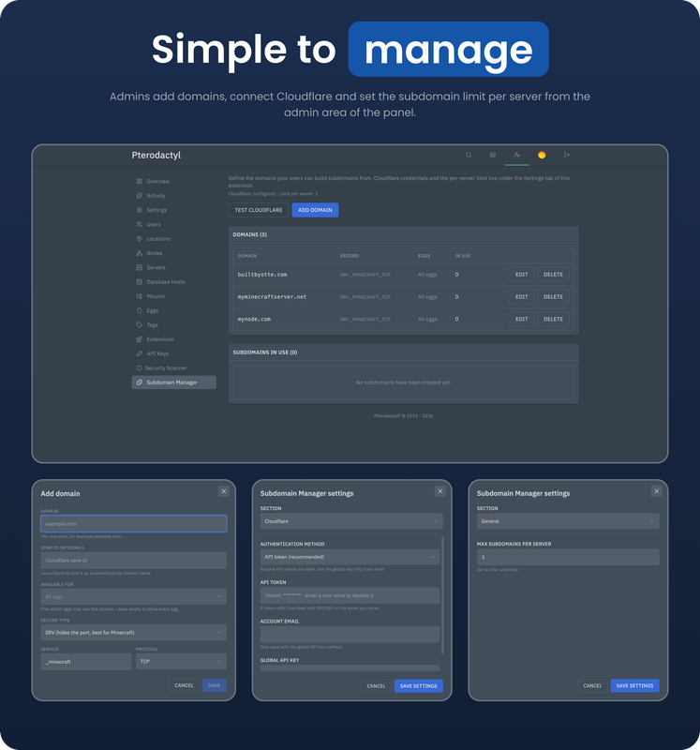This screenshot has width=700, height=750.
Task: Click the yellow account avatar icon
Action: pos(542,155)
